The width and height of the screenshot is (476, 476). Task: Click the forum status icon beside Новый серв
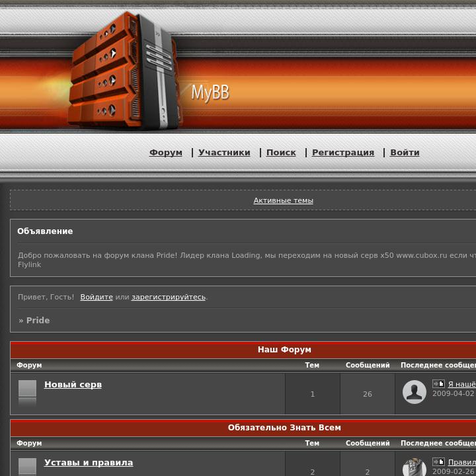point(27,393)
